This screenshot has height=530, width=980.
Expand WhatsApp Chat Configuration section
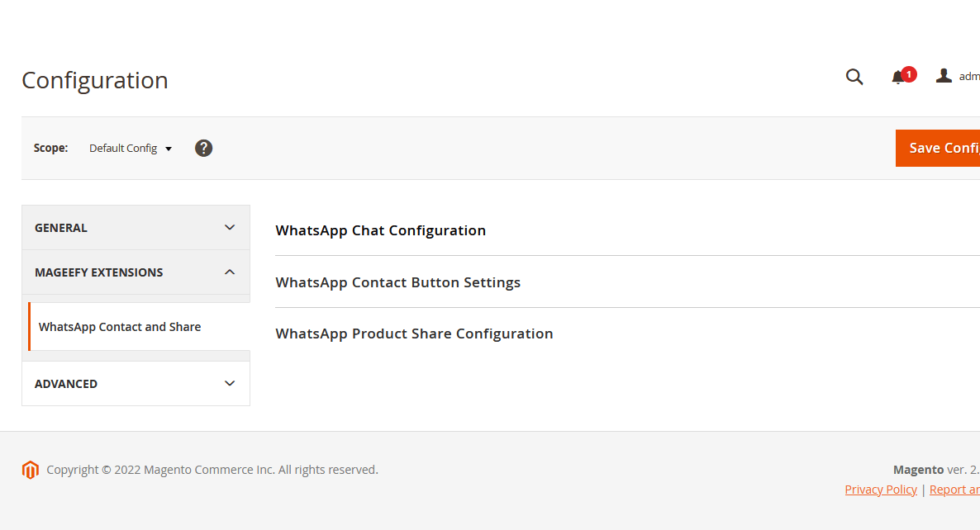click(381, 230)
